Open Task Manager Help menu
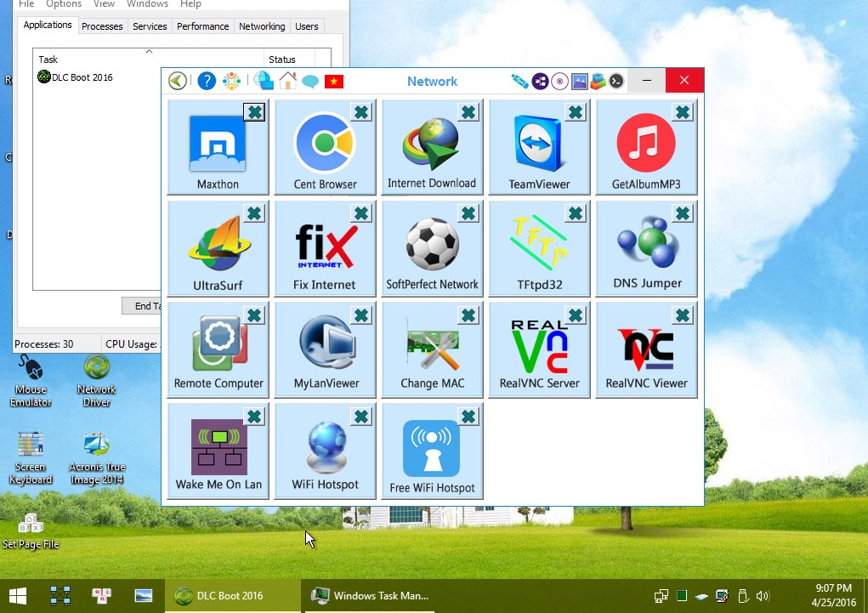Screen dimensions: 868x613 190,4
